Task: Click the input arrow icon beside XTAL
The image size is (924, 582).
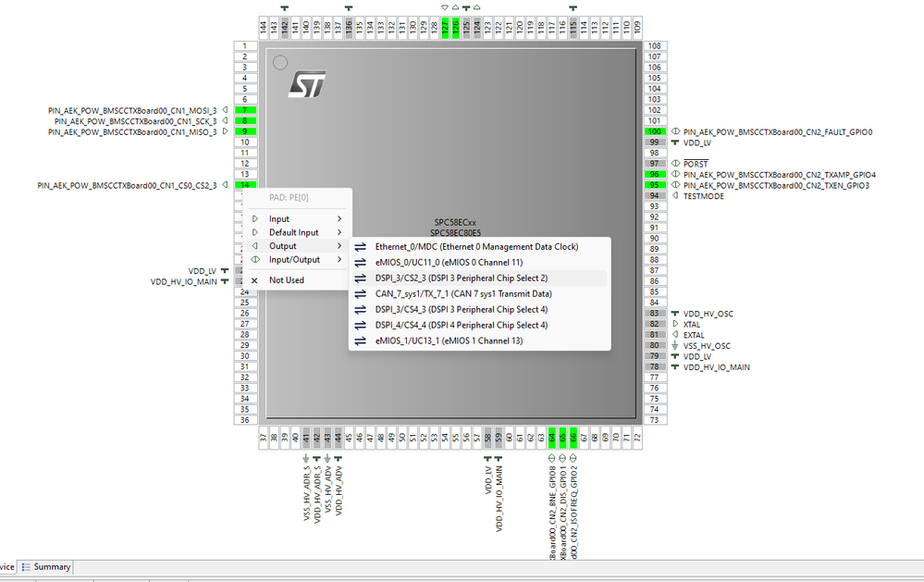Action: pyautogui.click(x=675, y=324)
